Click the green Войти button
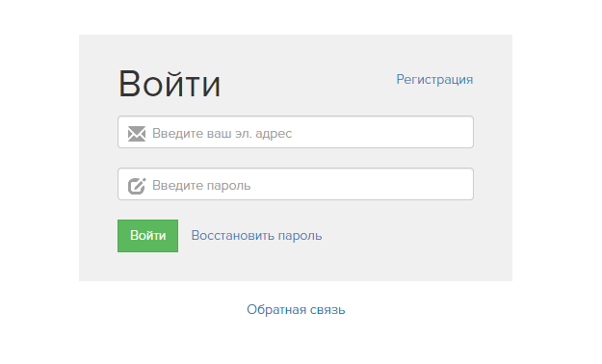This screenshot has height=364, width=602. point(147,236)
